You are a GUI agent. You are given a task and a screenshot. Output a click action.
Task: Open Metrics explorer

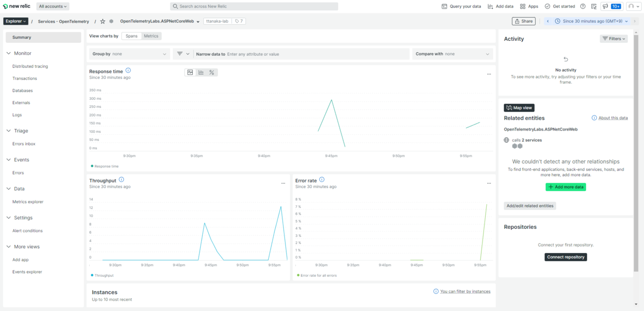point(28,202)
